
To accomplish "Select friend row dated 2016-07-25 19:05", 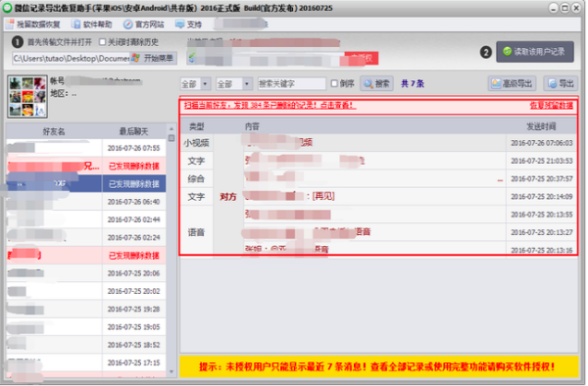I will [x=86, y=327].
